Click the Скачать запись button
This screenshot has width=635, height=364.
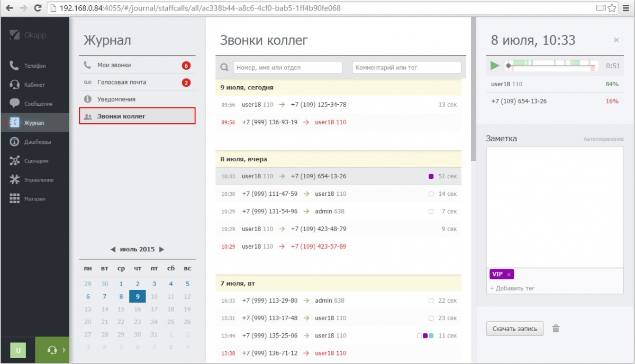pos(514,329)
